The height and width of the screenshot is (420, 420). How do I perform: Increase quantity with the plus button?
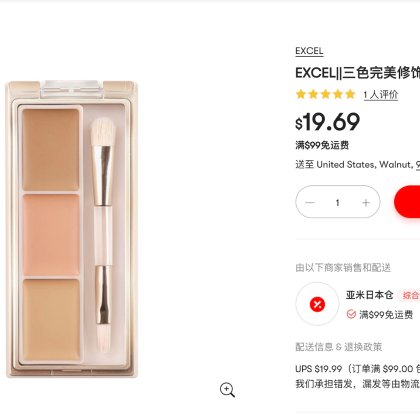click(366, 202)
